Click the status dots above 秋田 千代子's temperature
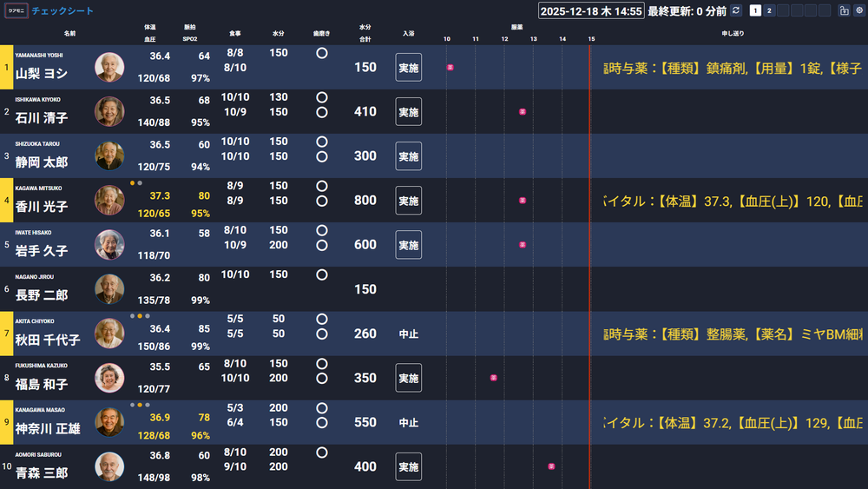This screenshot has width=868, height=489. click(140, 316)
